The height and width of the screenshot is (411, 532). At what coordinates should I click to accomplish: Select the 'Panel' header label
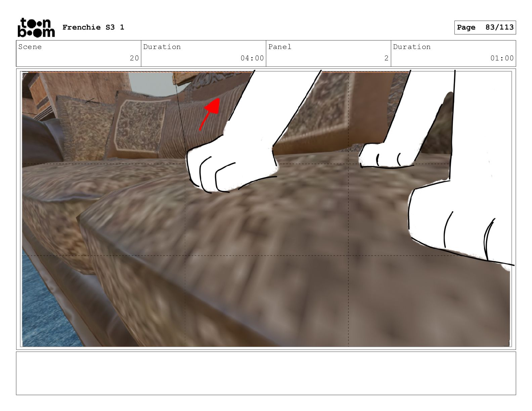(x=280, y=47)
